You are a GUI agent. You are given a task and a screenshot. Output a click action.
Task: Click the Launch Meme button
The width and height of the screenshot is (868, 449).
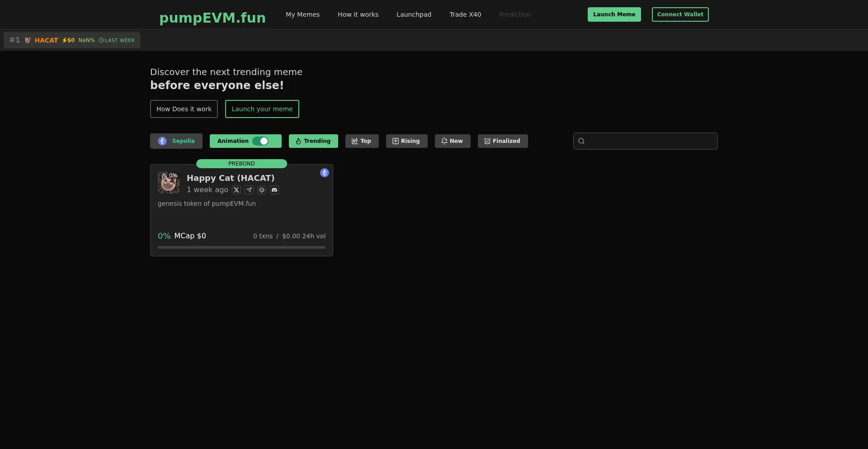coord(614,14)
